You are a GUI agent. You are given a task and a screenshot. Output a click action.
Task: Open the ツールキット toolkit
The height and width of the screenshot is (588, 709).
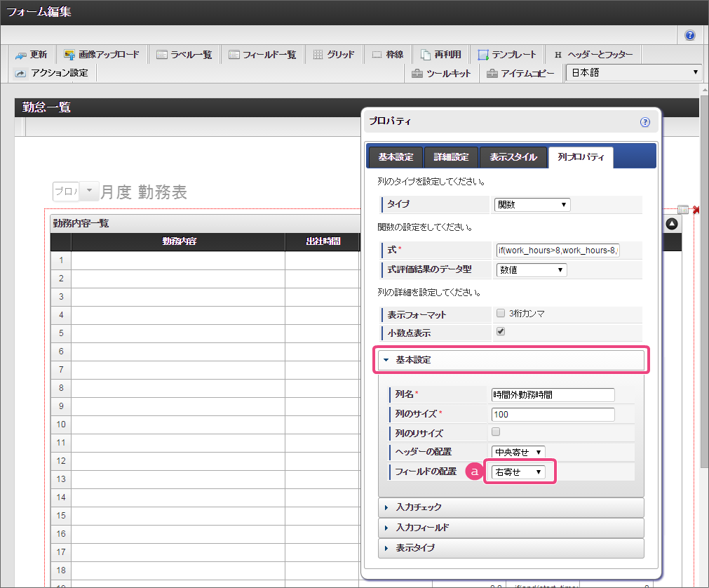(441, 73)
